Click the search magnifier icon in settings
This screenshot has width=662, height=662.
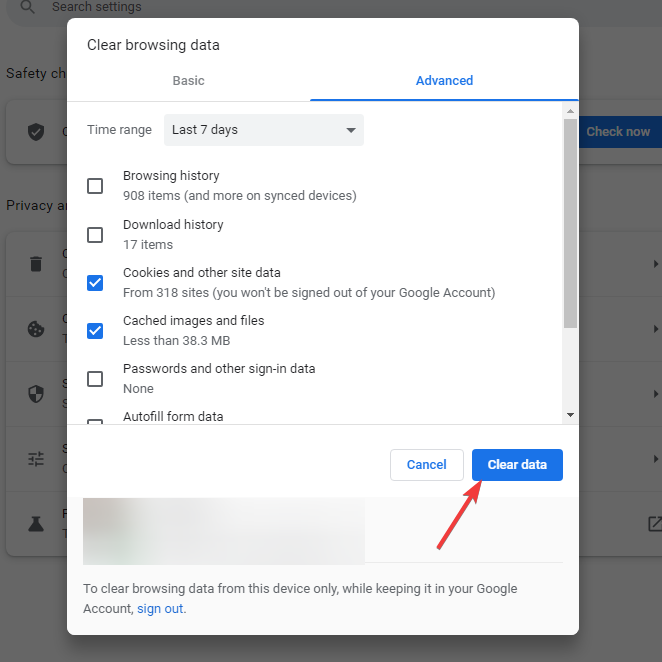click(x=27, y=7)
